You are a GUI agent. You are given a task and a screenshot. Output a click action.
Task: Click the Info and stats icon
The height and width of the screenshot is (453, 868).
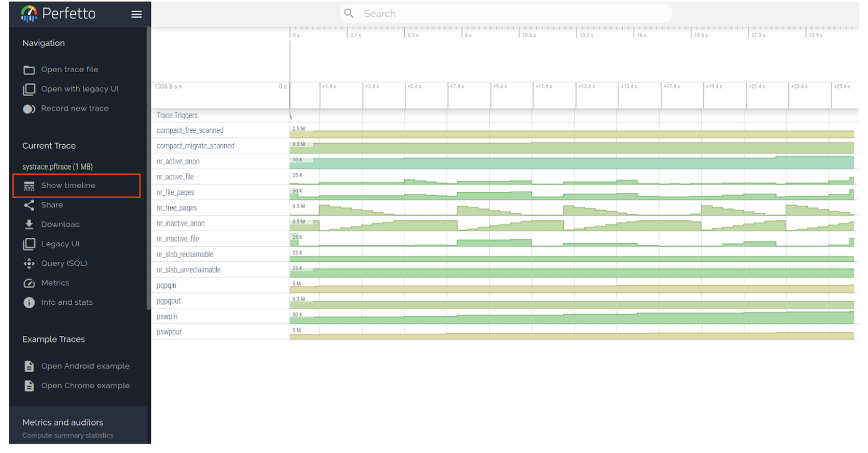[x=29, y=303]
